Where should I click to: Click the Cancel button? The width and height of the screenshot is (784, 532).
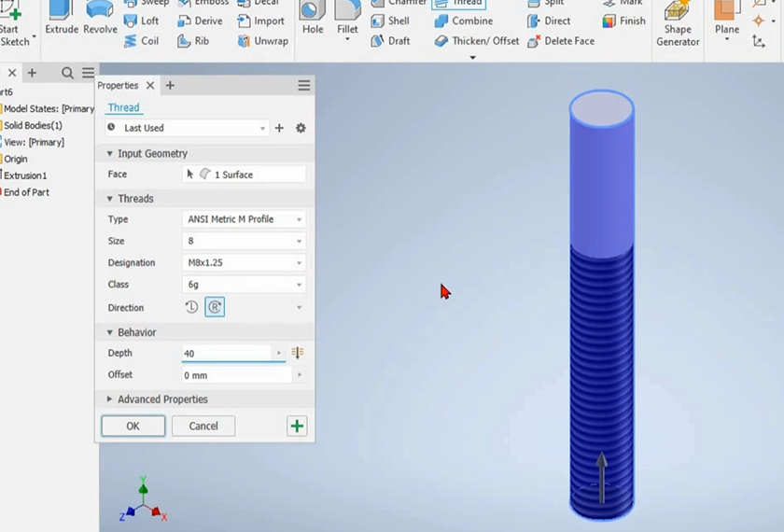pos(203,426)
